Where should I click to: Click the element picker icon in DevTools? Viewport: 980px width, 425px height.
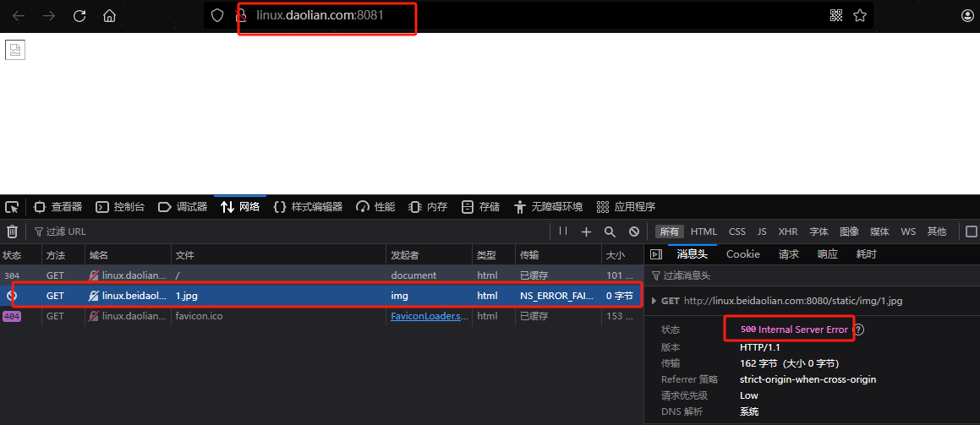[12, 207]
